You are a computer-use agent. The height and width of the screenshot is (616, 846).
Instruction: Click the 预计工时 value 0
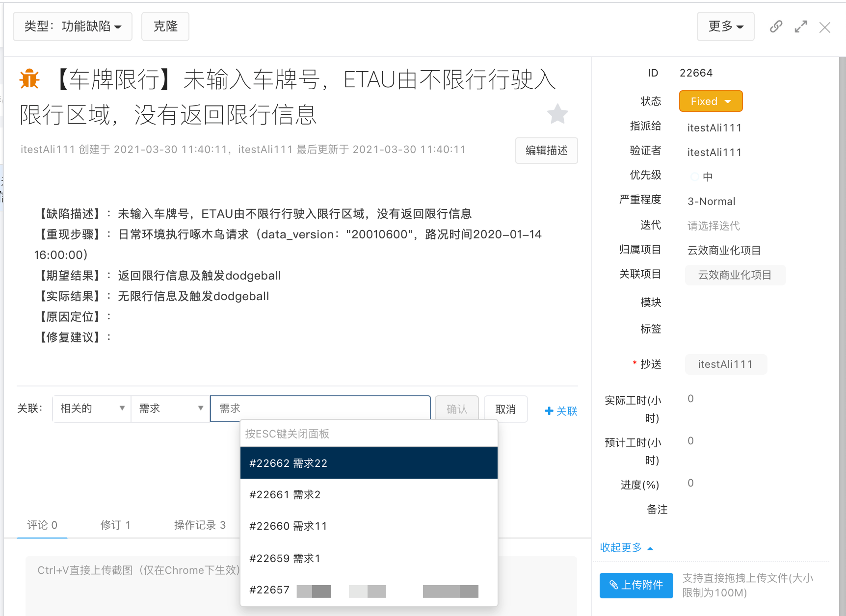[690, 440]
